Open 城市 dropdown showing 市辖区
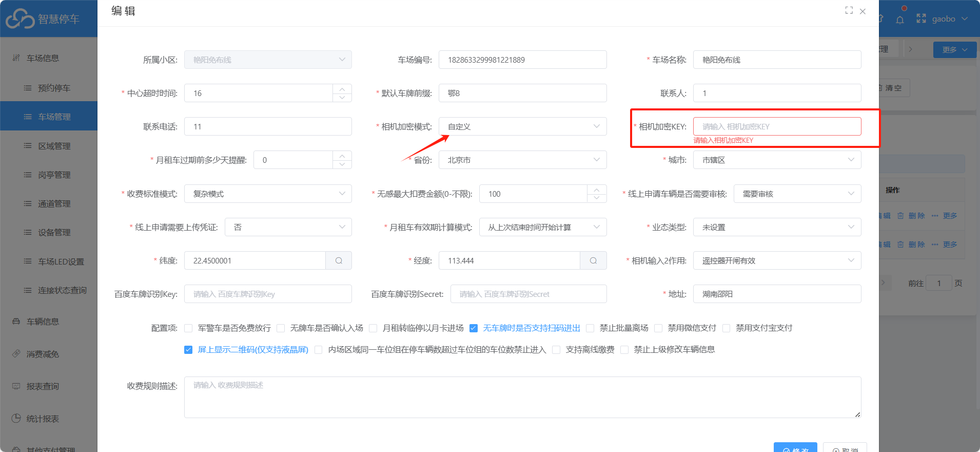Viewport: 980px width, 452px height. pyautogui.click(x=777, y=160)
